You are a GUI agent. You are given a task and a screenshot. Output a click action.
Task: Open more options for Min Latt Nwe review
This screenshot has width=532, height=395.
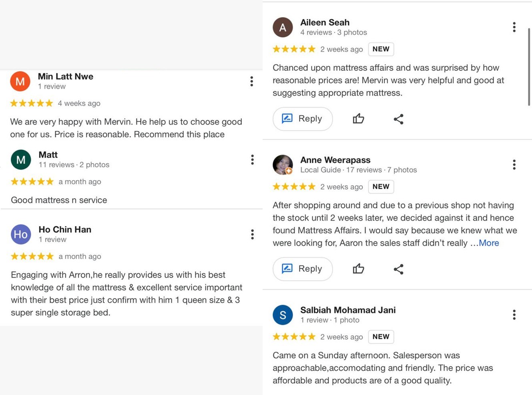251,81
